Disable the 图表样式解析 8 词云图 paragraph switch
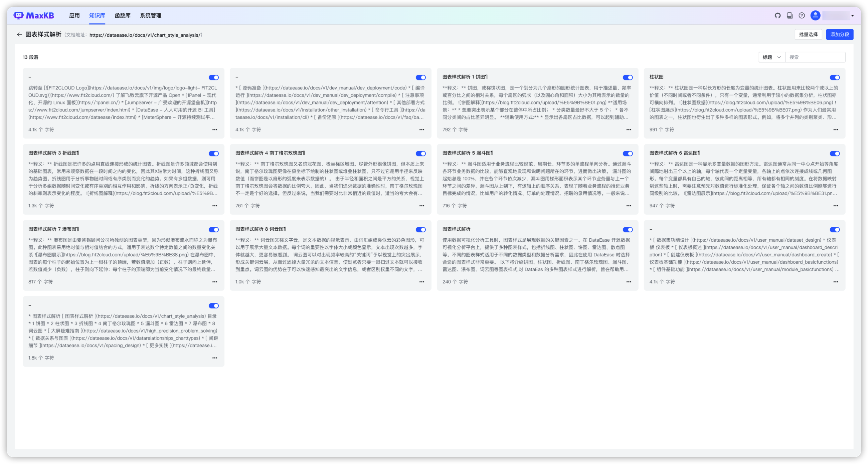This screenshot has width=868, height=464. pos(420,230)
